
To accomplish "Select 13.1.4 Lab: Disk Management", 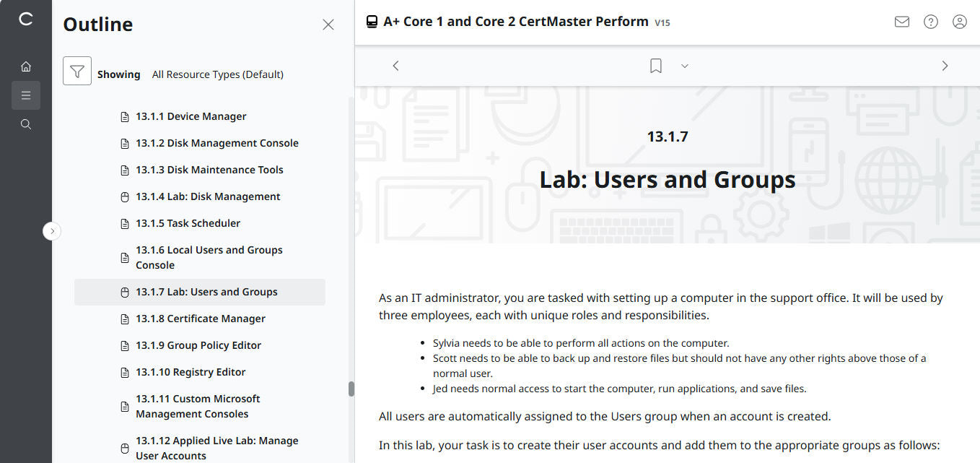I will tap(208, 196).
